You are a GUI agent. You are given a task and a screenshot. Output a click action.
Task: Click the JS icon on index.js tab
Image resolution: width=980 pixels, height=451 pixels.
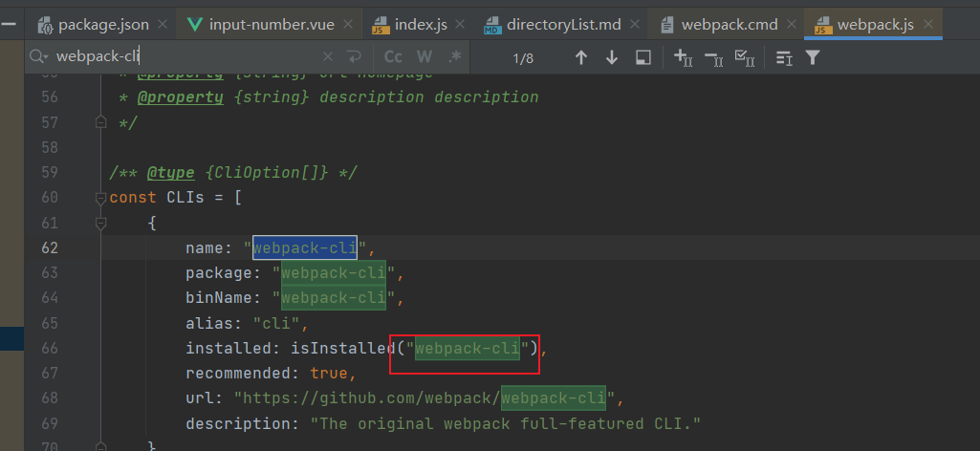coord(380,26)
